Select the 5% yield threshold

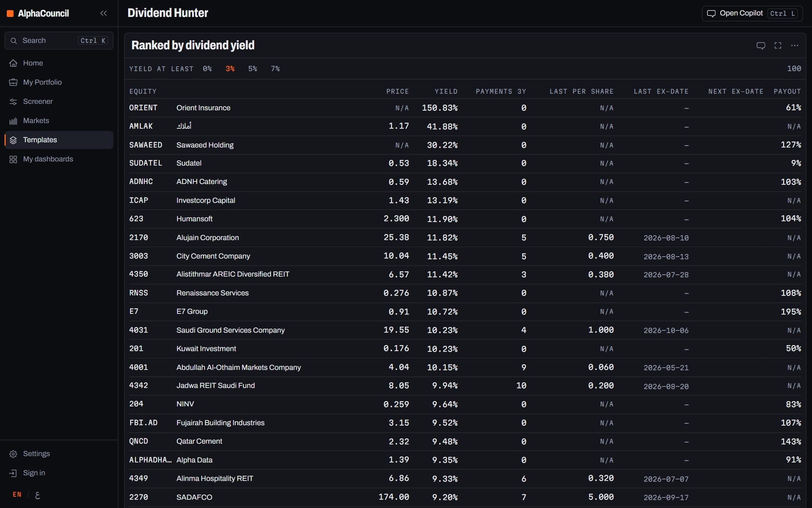[x=253, y=68]
